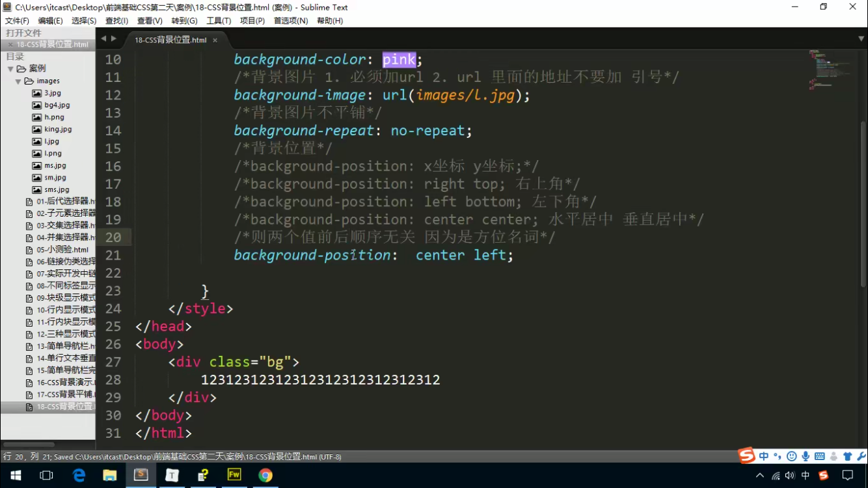Image resolution: width=868 pixels, height=488 pixels.
Task: Open l.jpg in the sidebar
Action: (51, 141)
